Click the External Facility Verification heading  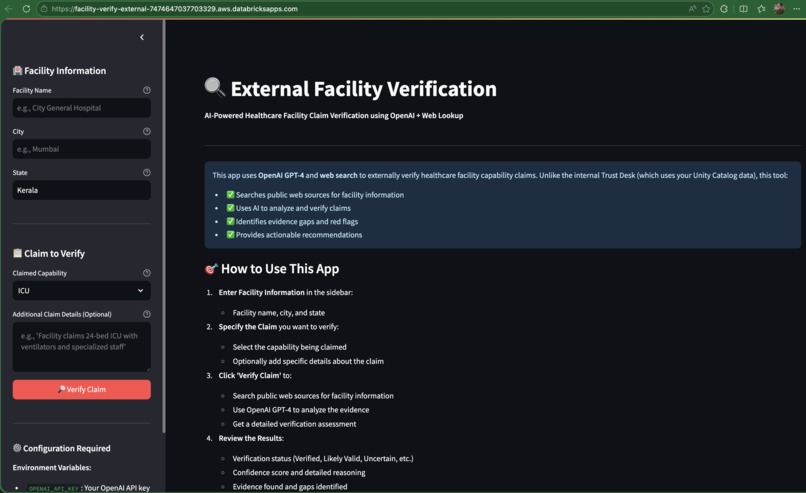click(x=363, y=89)
